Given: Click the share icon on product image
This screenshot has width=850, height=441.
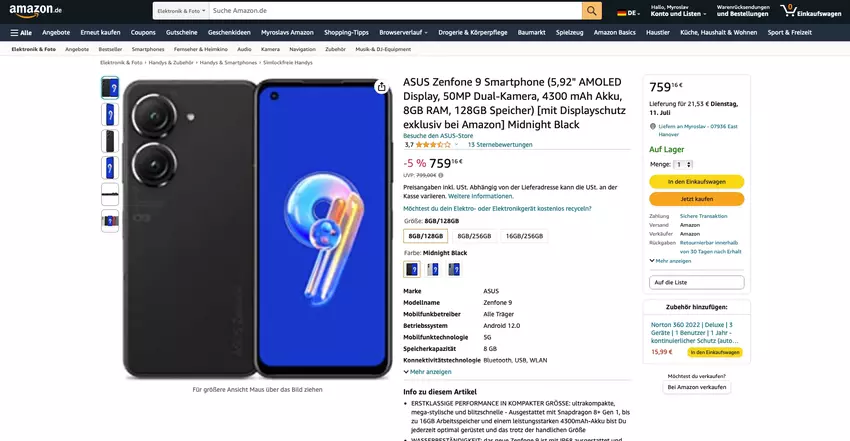Looking at the screenshot, I should 382,87.
